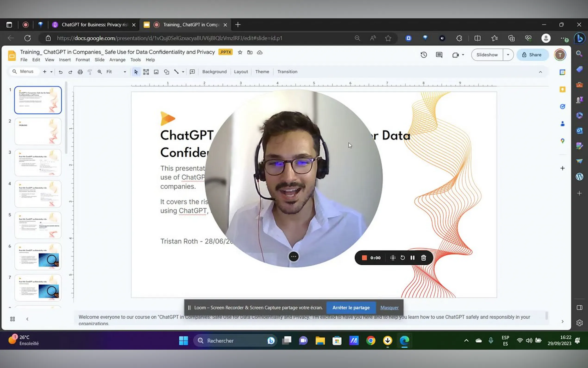Click the print icon in the toolbar

pyautogui.click(x=80, y=72)
